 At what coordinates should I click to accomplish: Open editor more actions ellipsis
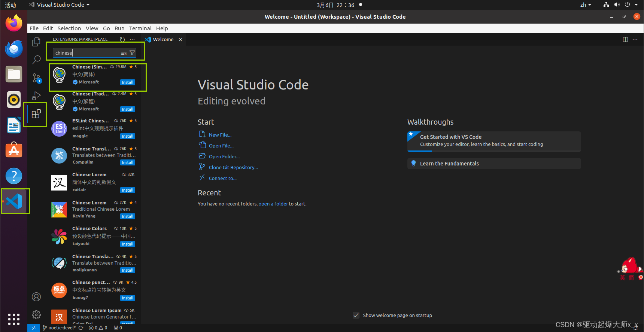coord(635,40)
